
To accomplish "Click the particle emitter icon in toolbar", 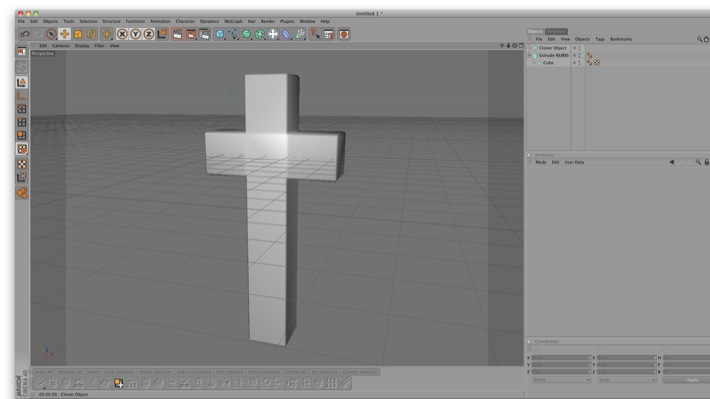I will tap(300, 34).
